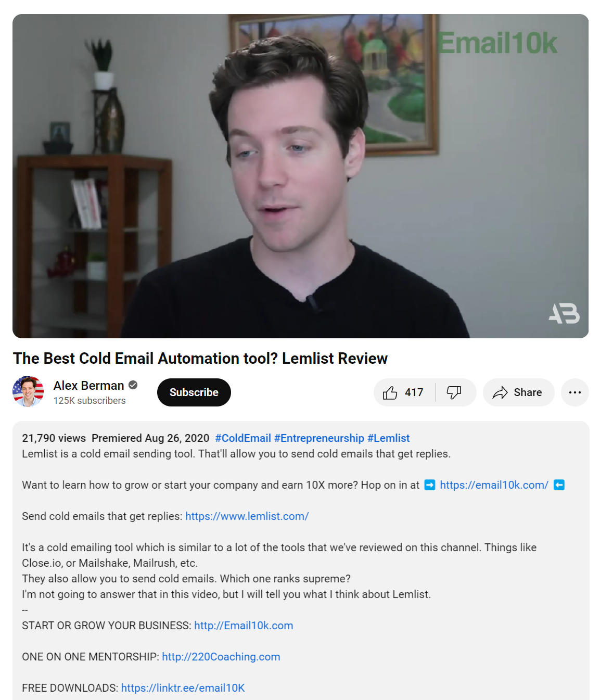The height and width of the screenshot is (700, 600).
Task: Open the https://www.lemlist.com/ link
Action: click(247, 516)
